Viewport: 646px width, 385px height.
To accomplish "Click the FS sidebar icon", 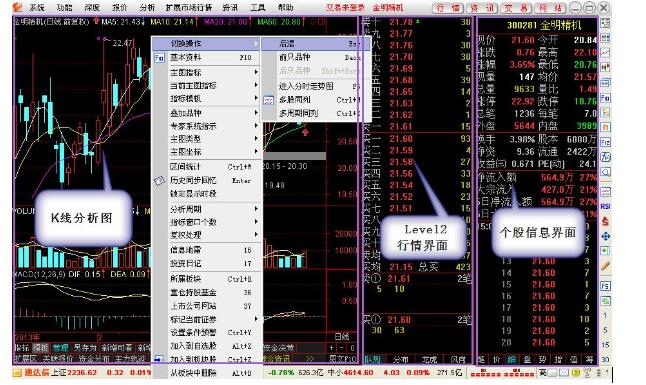I will (x=605, y=286).
